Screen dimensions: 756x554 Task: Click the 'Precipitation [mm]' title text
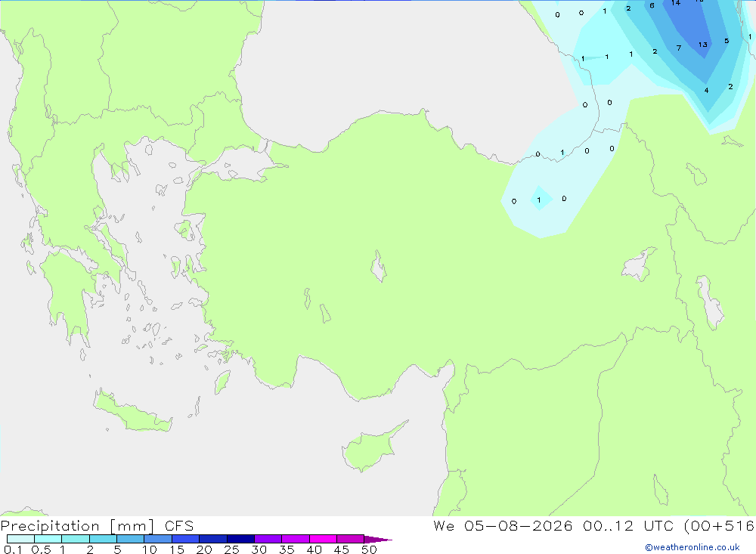click(x=78, y=526)
